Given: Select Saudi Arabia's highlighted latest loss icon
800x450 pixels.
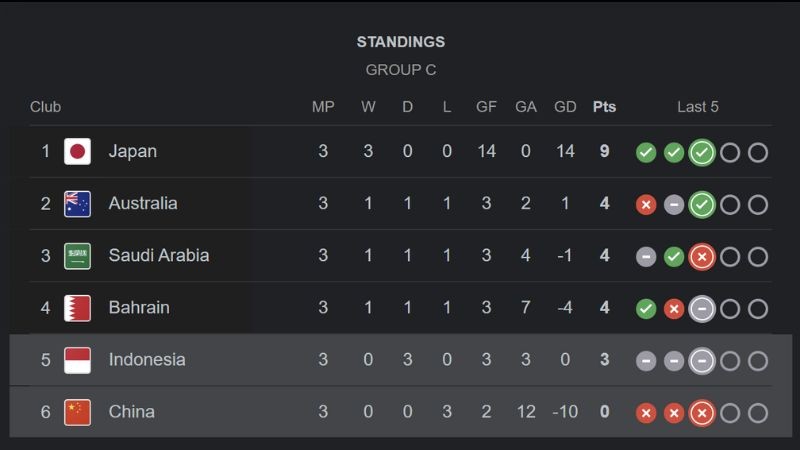Looking at the screenshot, I should click(x=702, y=257).
